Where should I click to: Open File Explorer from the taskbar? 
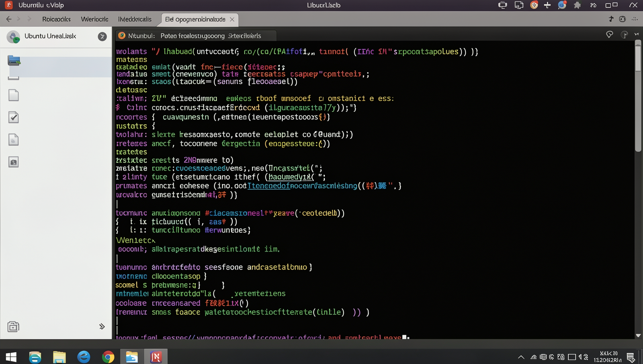(59, 357)
